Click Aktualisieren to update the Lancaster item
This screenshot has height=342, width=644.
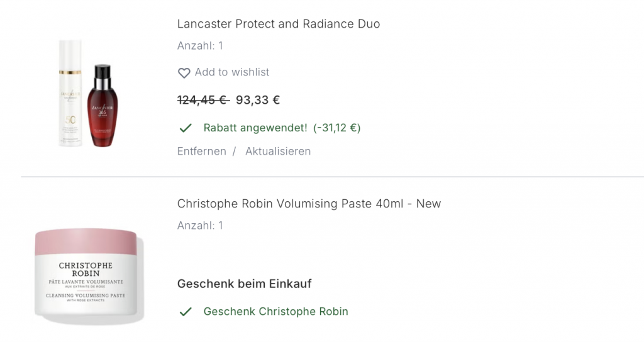tap(277, 152)
